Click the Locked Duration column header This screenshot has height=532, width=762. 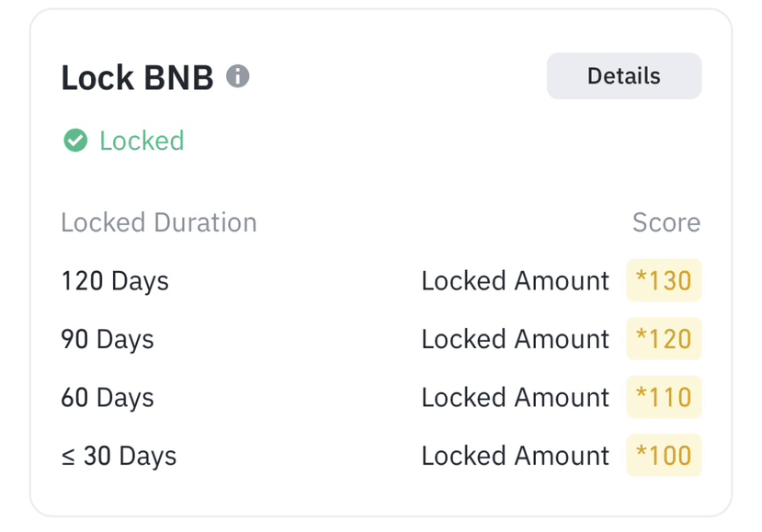tap(158, 222)
